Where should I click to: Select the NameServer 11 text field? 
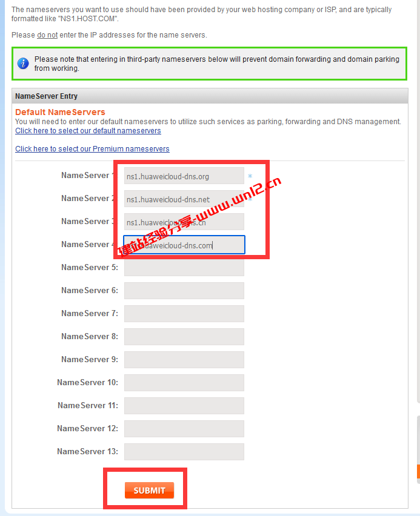[184, 406]
